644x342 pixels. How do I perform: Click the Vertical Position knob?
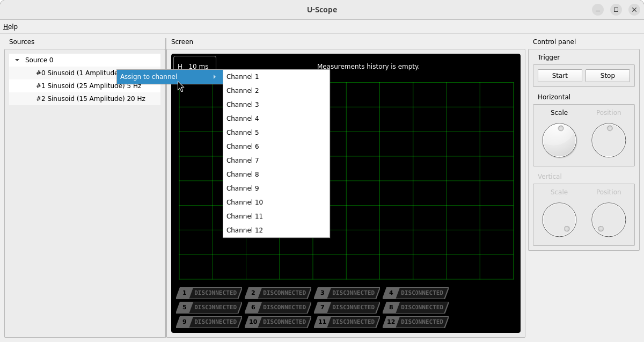(x=609, y=220)
